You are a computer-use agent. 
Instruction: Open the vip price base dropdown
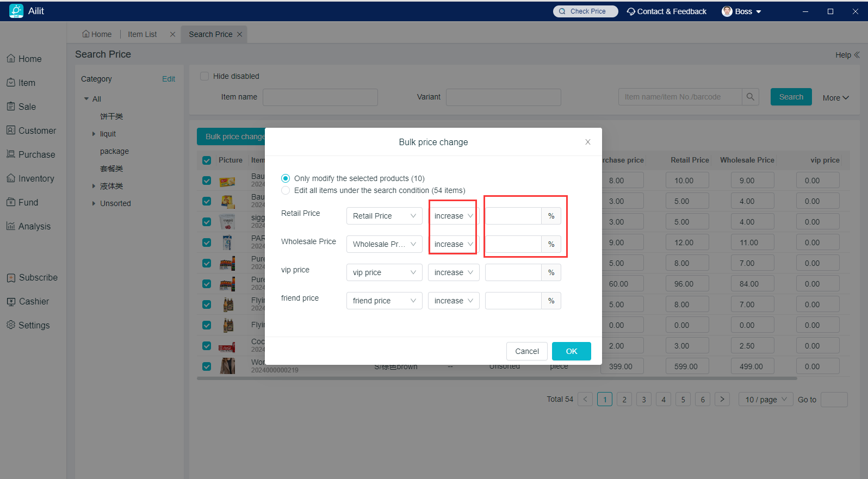point(384,272)
